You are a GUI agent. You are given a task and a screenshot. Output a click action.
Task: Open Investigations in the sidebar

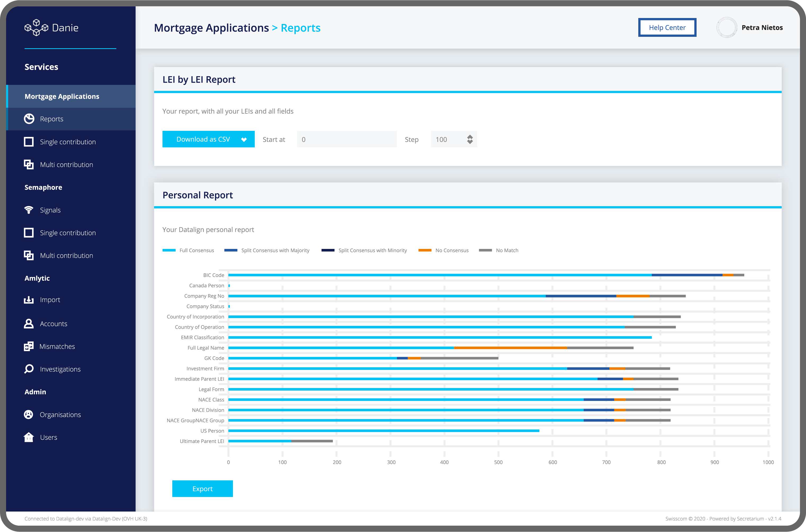point(60,369)
